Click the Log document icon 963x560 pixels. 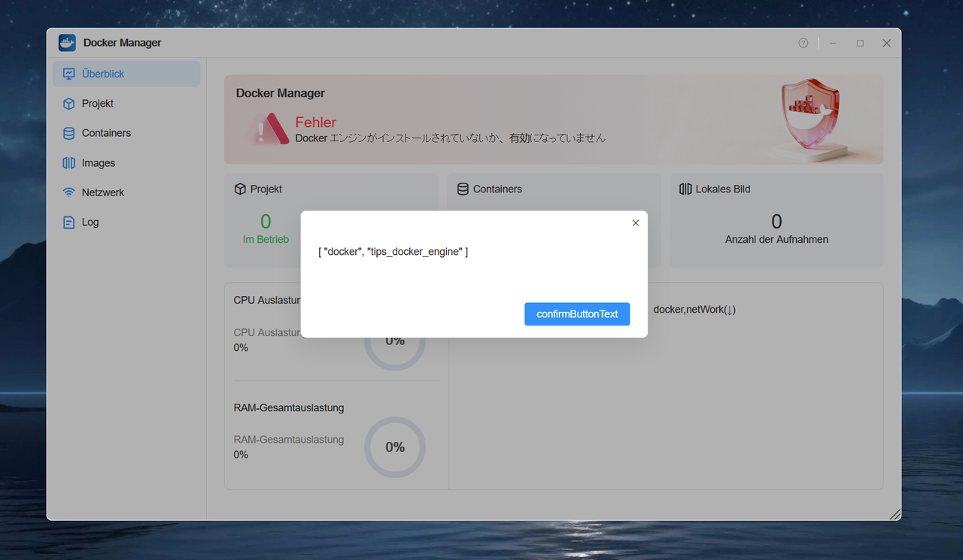(x=69, y=222)
